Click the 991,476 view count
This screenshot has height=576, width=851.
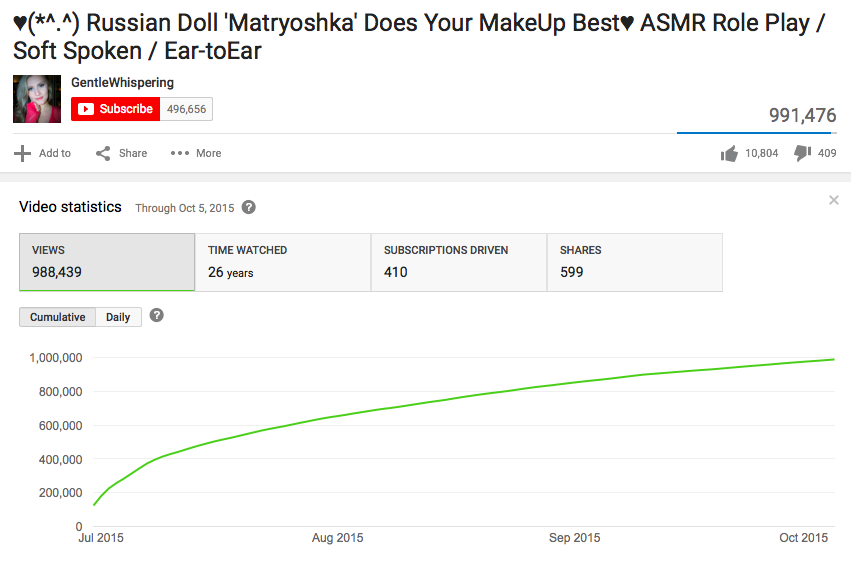pos(802,115)
